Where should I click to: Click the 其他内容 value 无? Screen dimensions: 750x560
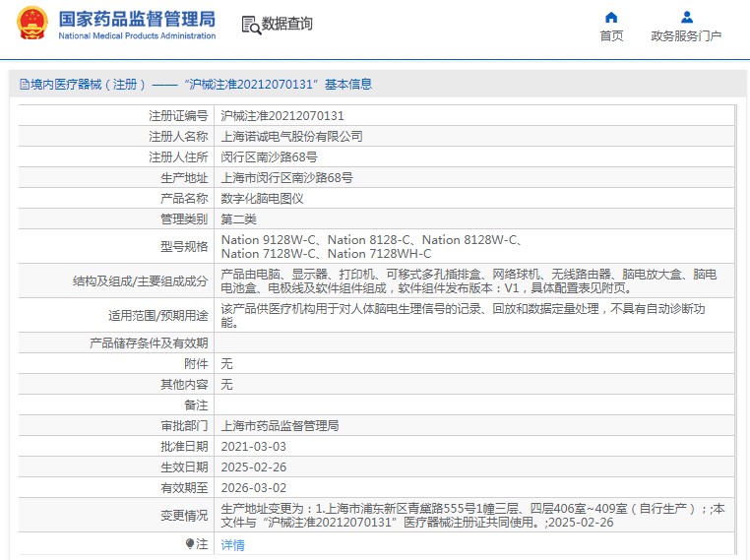click(x=226, y=385)
